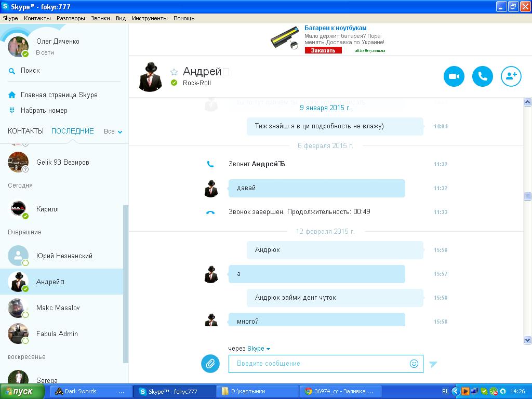The image size is (532, 399).
Task: Open the Батареи к ноутбукам ad link
Action: pos(335,28)
